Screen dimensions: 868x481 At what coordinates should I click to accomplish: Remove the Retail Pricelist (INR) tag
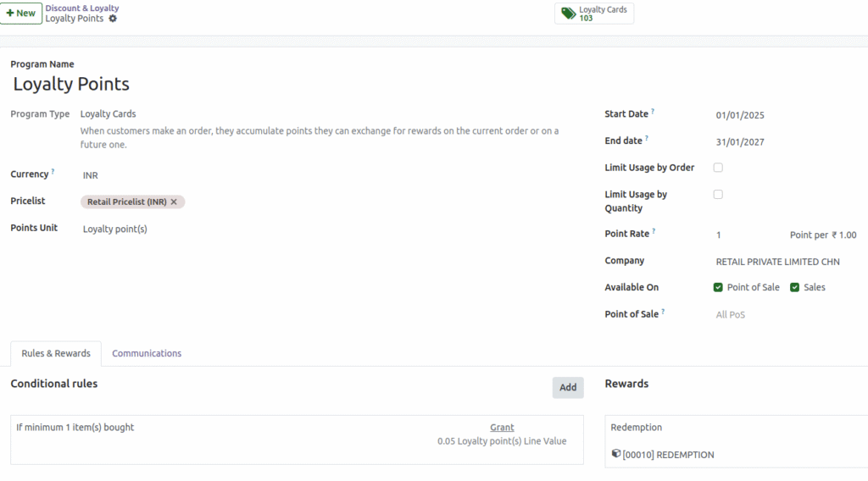(174, 202)
